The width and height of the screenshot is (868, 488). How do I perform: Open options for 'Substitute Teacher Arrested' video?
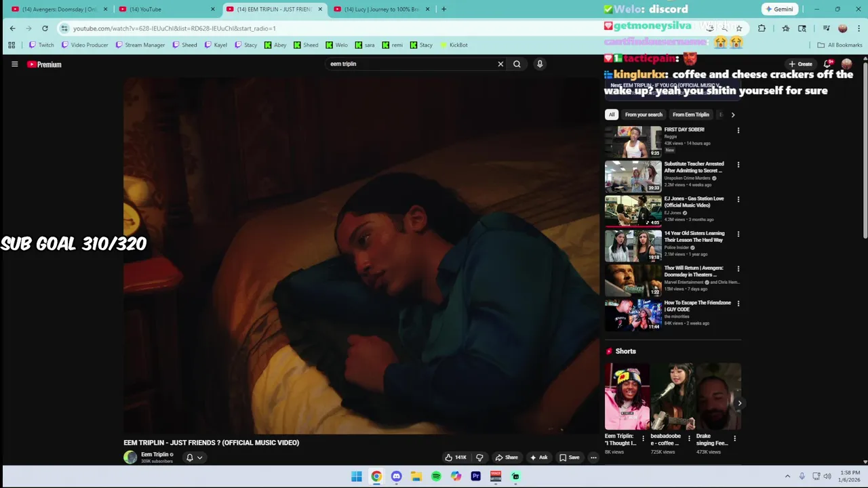(x=738, y=165)
